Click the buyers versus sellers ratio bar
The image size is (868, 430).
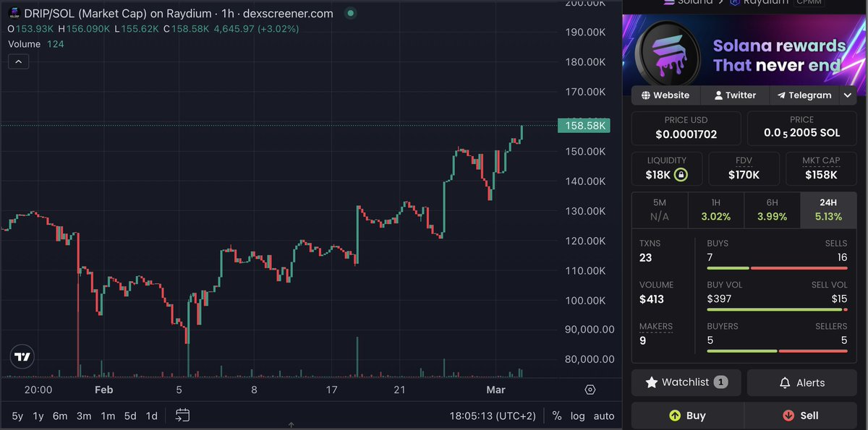coord(777,351)
